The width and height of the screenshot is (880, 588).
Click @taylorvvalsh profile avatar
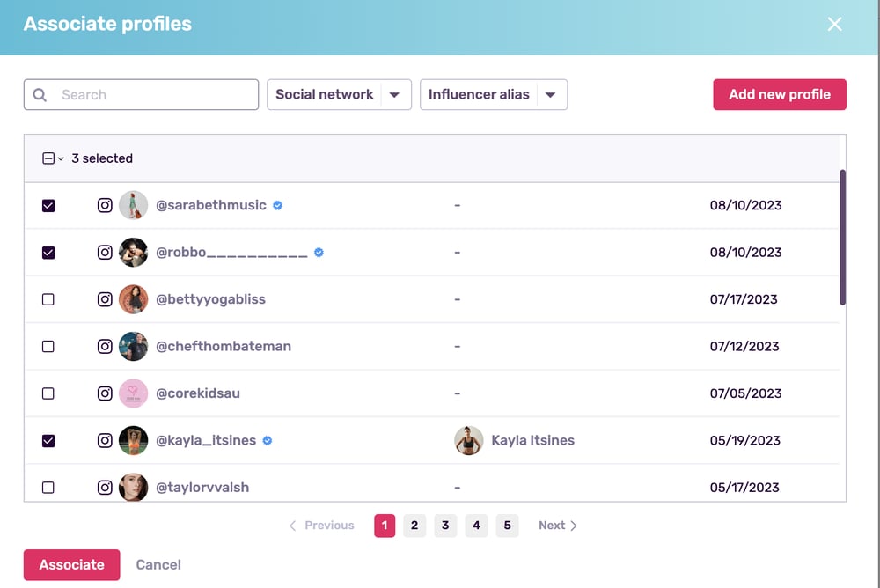click(x=134, y=487)
